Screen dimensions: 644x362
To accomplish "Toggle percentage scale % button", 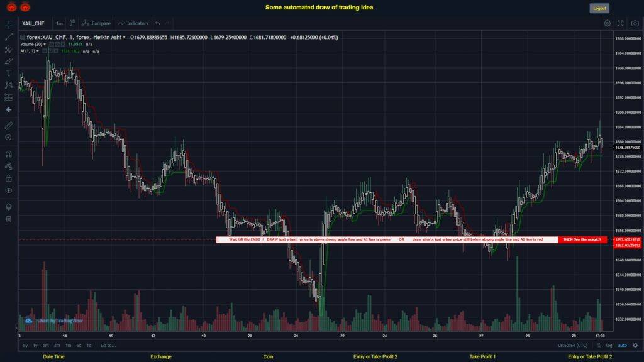I will pyautogui.click(x=599, y=346).
